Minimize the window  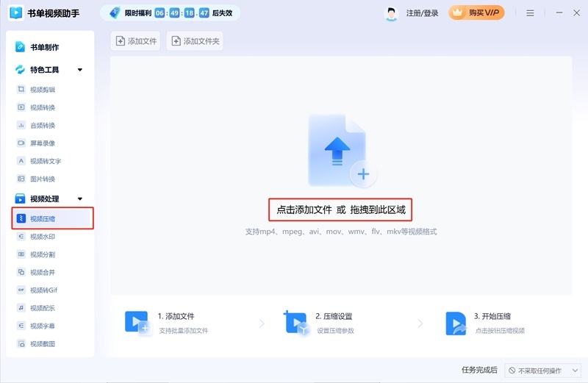pos(559,12)
